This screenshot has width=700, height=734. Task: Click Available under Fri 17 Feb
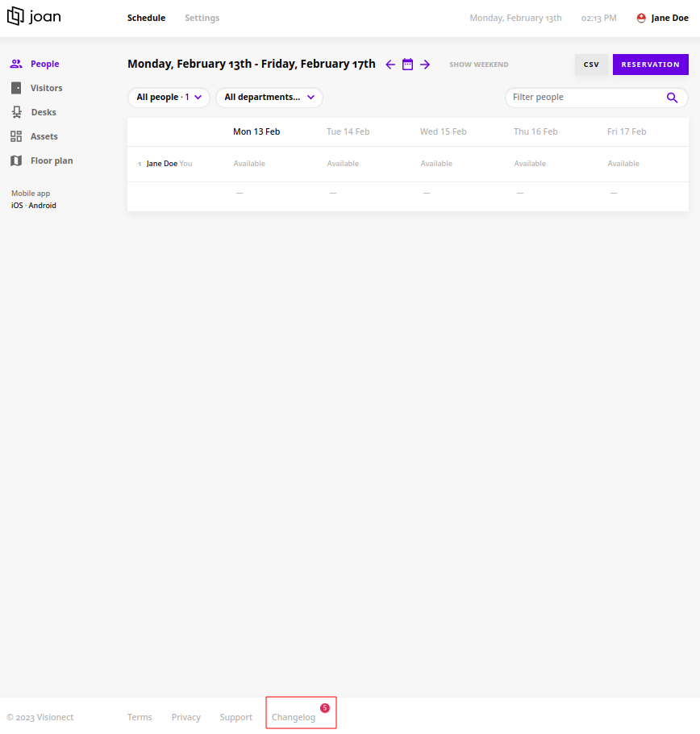pos(623,164)
